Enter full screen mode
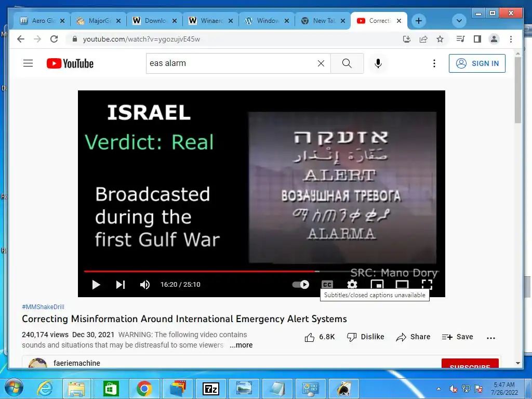The width and height of the screenshot is (532, 399). coord(427,284)
